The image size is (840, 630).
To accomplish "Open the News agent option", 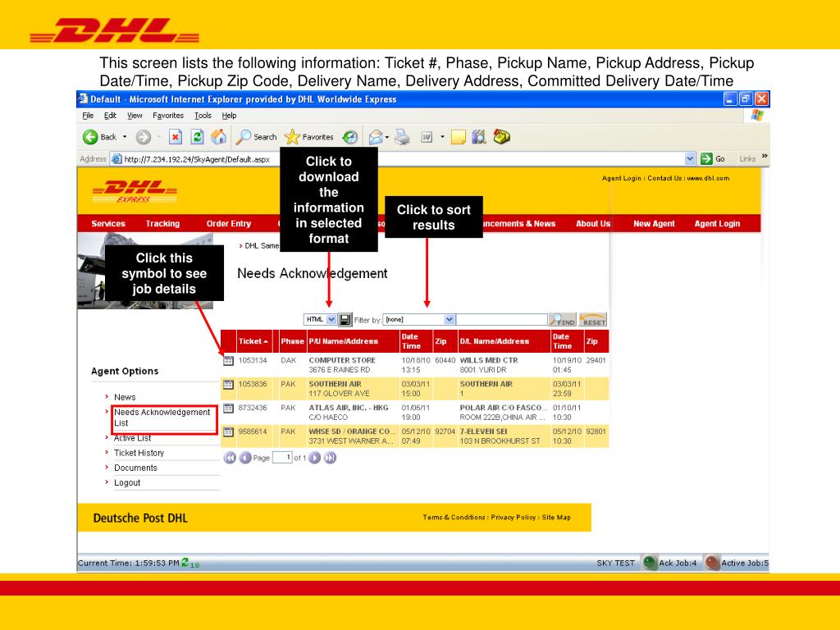I will 125,398.
